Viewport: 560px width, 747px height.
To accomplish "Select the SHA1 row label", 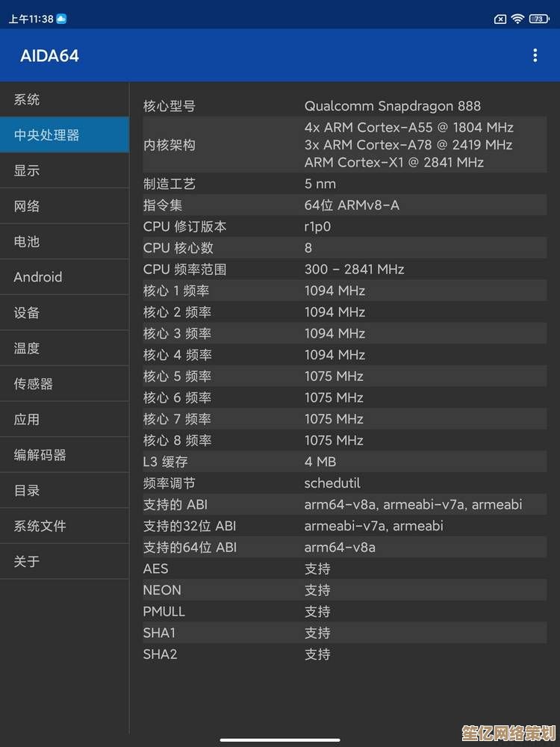I will click(x=160, y=633).
